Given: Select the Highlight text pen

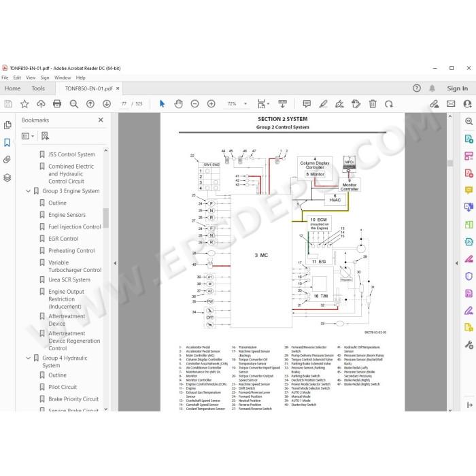Looking at the screenshot, I should click(323, 104).
